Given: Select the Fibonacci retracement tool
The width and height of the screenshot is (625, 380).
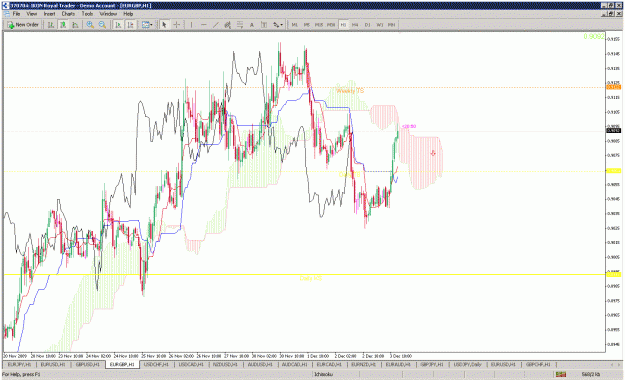Looking at the screenshot, I should pos(240,25).
